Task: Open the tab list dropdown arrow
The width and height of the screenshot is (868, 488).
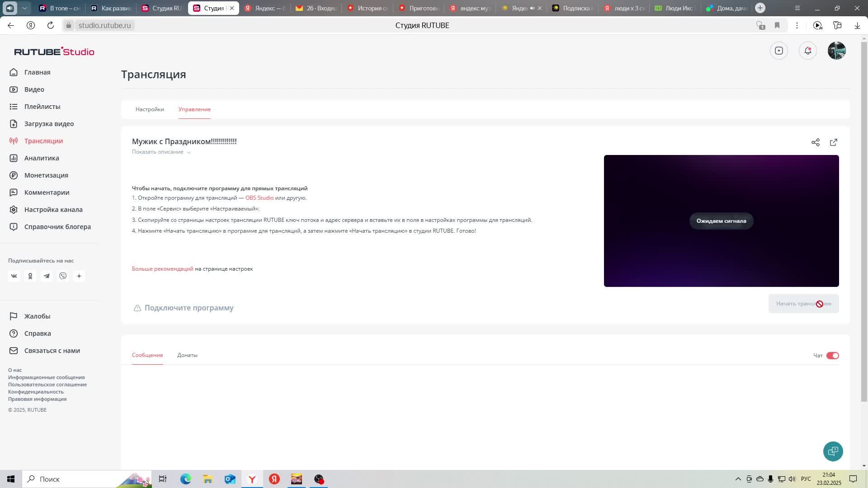Action: (x=24, y=8)
